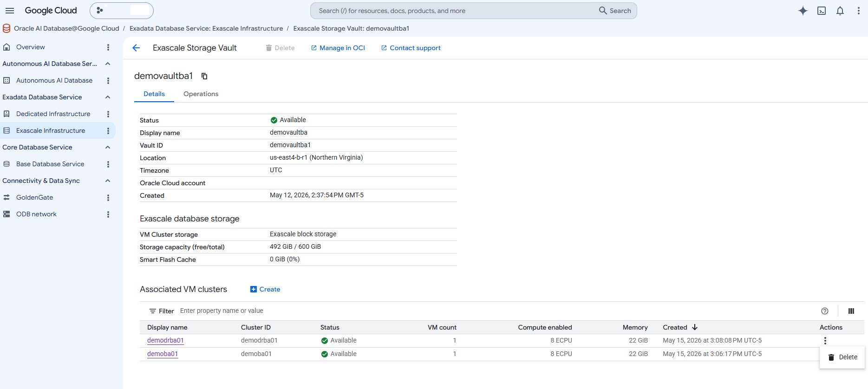Screen dimensions: 868x389
Task: Click Contact support link
Action: [x=411, y=48]
